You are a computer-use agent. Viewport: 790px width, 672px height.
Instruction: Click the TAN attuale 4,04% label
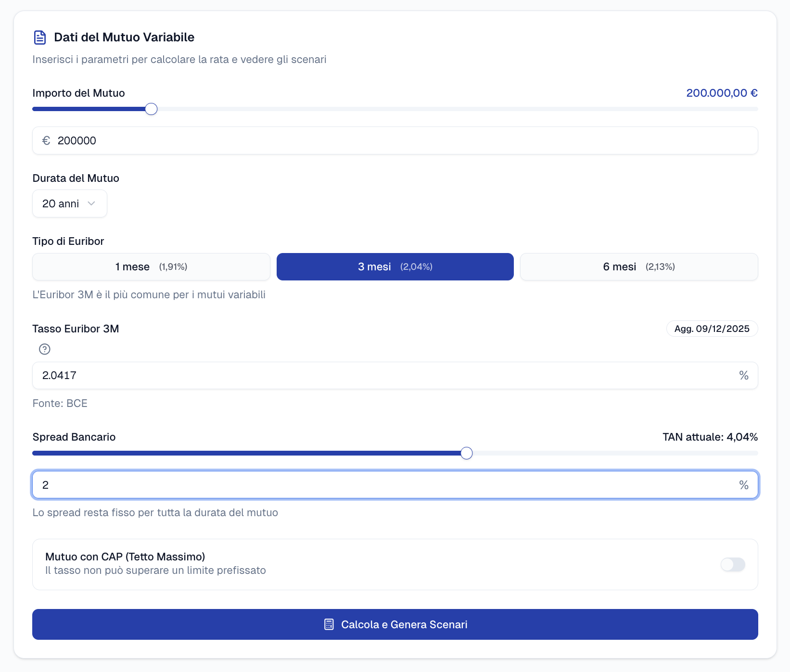tap(710, 437)
